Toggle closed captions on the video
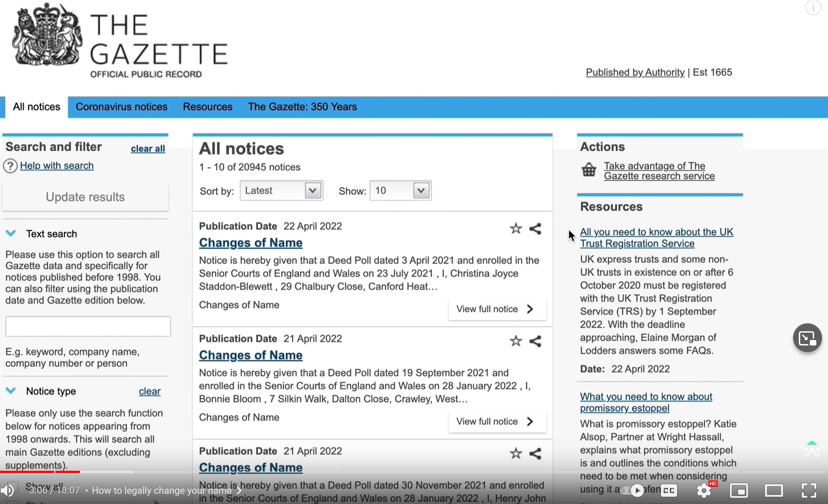The width and height of the screenshot is (828, 504). click(669, 491)
